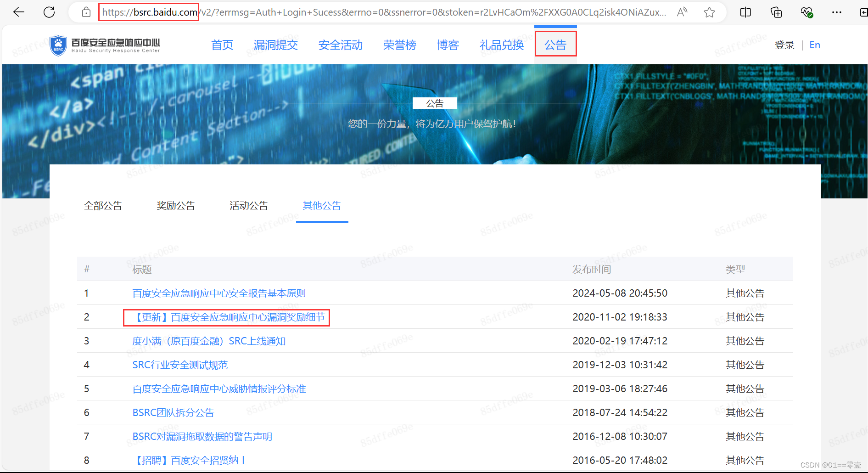
Task: View site info via the lock icon
Action: click(86, 12)
